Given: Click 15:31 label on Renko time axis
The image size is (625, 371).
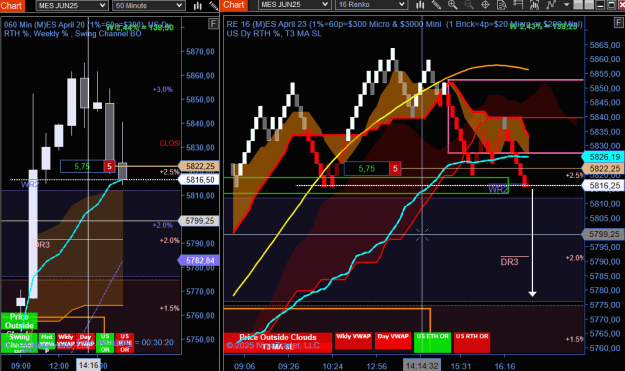Looking at the screenshot, I should (x=461, y=366).
